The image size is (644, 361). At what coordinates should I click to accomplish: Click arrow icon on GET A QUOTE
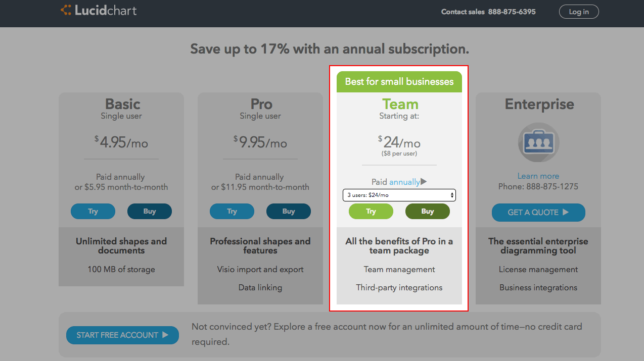[566, 212]
